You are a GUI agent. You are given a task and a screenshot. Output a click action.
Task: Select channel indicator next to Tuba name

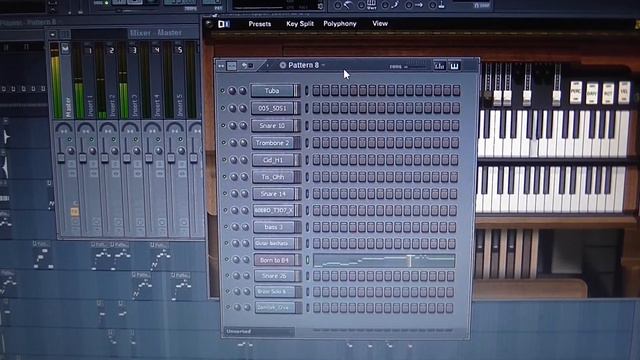click(307, 91)
